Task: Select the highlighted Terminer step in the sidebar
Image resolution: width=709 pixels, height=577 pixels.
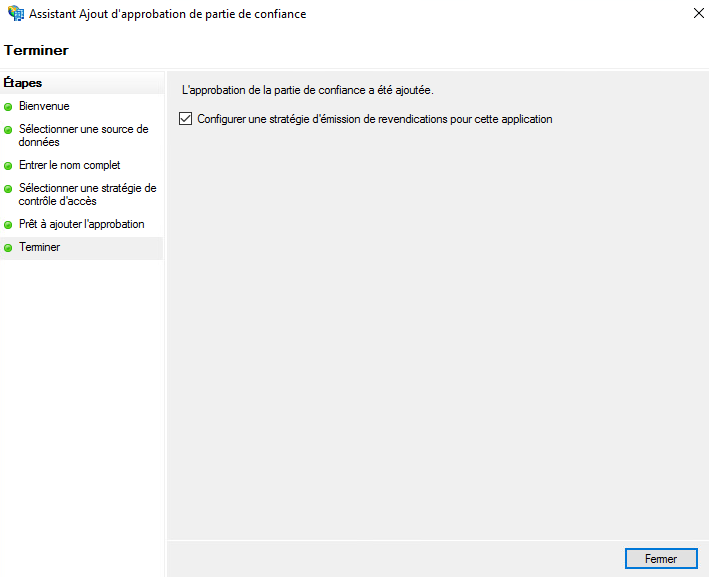Action: tap(40, 247)
